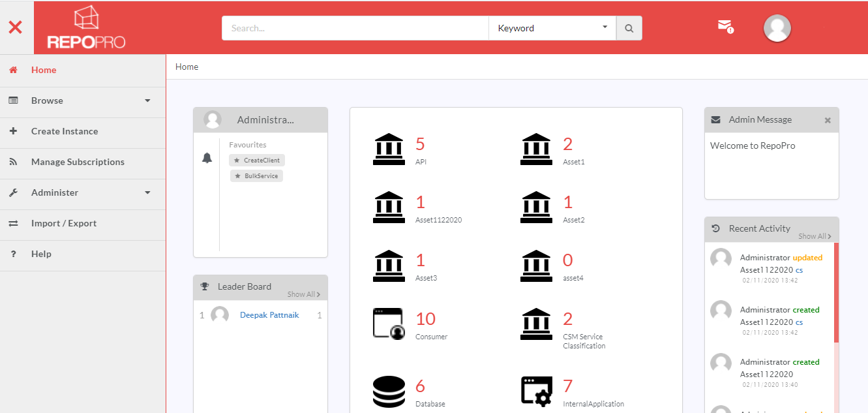
Task: Click the asset4 bank icon
Action: (x=536, y=266)
